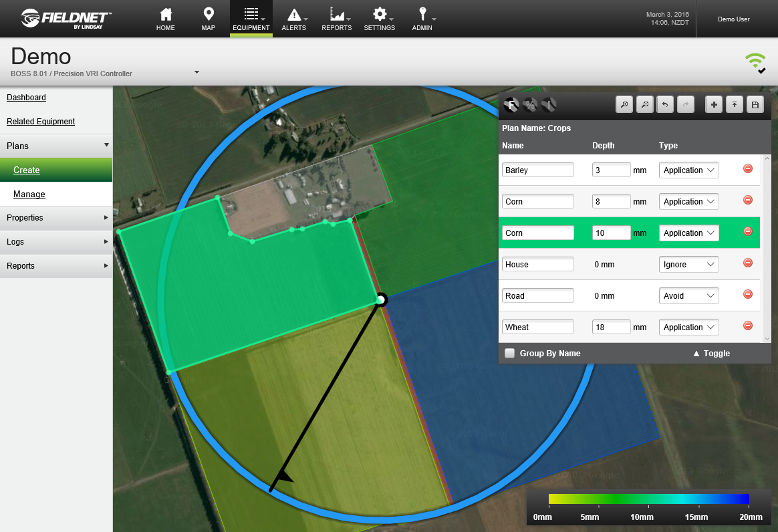Save the Crops plan with the disk icon

pyautogui.click(x=755, y=104)
